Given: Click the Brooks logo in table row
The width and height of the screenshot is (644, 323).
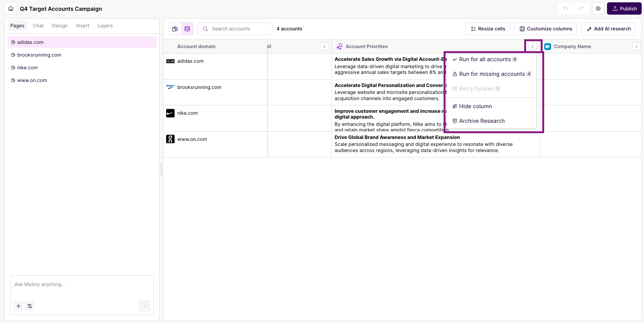Looking at the screenshot, I should coord(170,87).
